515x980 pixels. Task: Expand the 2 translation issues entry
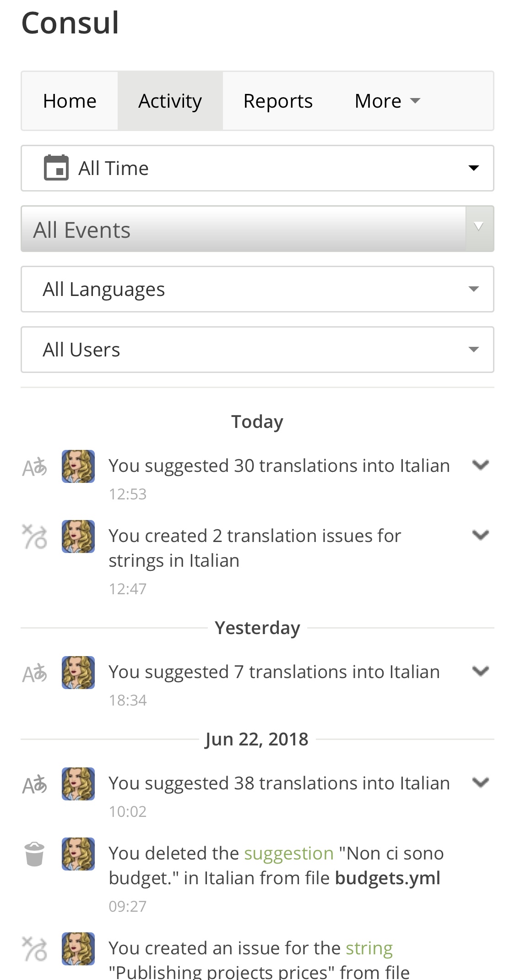[481, 535]
